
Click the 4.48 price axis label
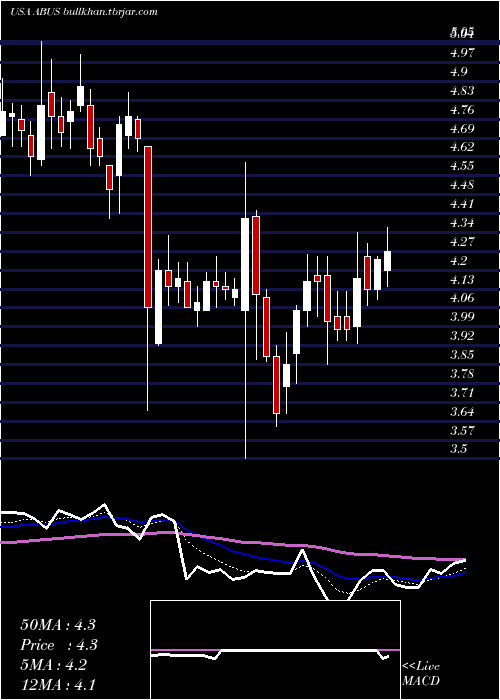pos(462,184)
